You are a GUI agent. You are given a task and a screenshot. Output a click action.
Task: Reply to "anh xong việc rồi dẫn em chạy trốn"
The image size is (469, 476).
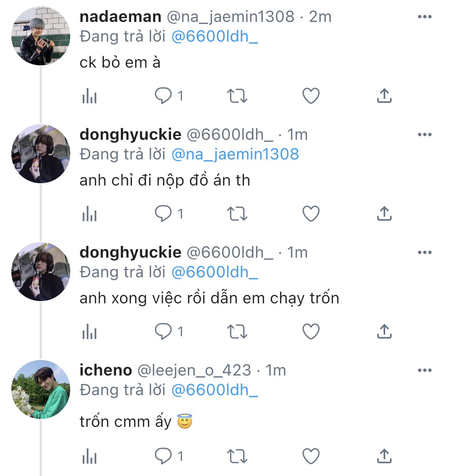tap(164, 332)
